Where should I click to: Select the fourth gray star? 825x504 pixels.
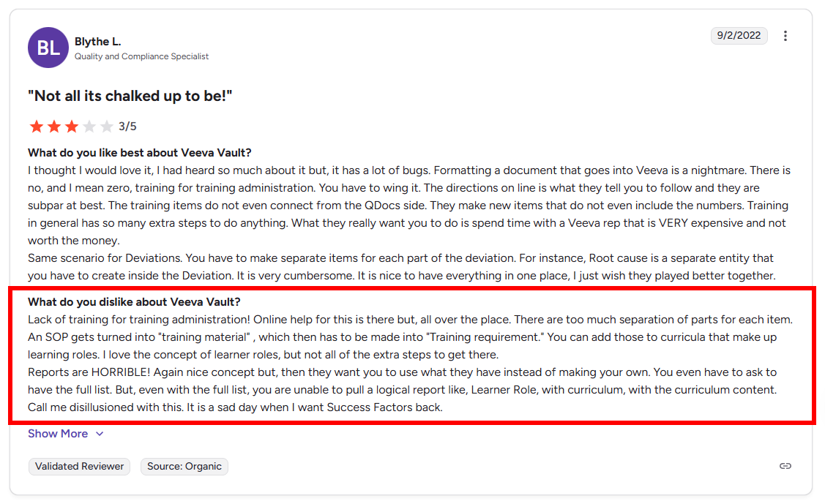89,127
